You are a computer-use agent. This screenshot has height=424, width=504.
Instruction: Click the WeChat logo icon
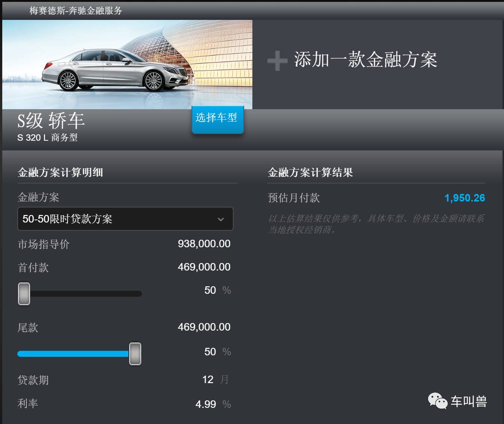[x=438, y=401]
